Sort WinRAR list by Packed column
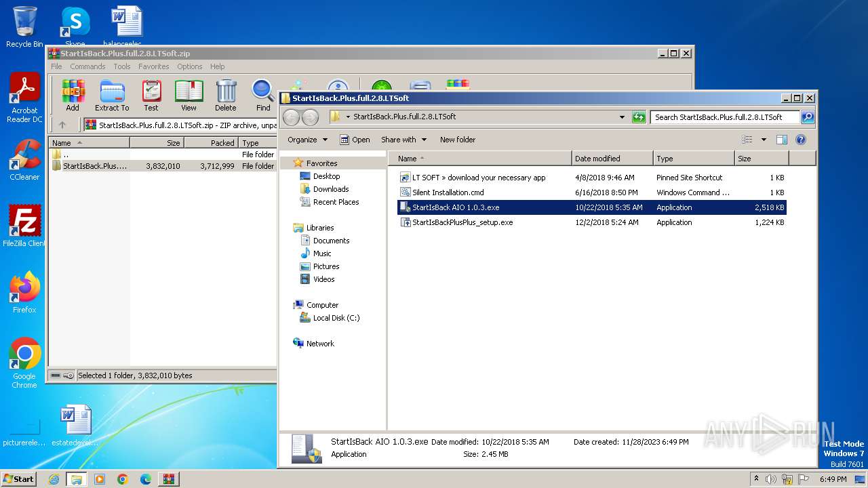868x488 pixels. pyautogui.click(x=211, y=143)
